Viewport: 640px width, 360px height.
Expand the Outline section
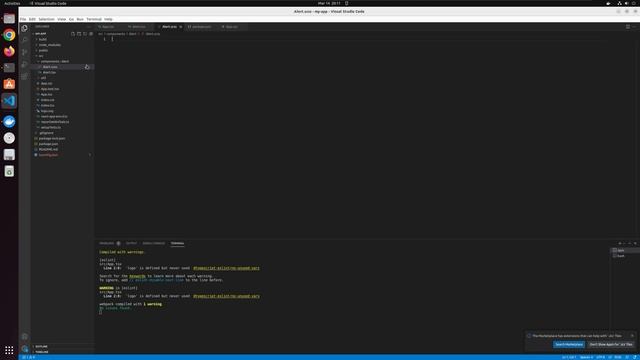pyautogui.click(x=41, y=347)
